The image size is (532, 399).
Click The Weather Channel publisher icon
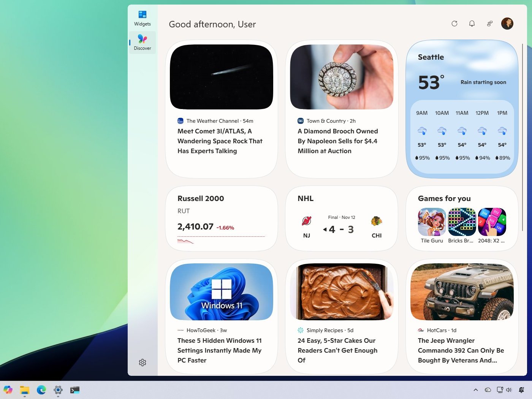click(x=180, y=121)
